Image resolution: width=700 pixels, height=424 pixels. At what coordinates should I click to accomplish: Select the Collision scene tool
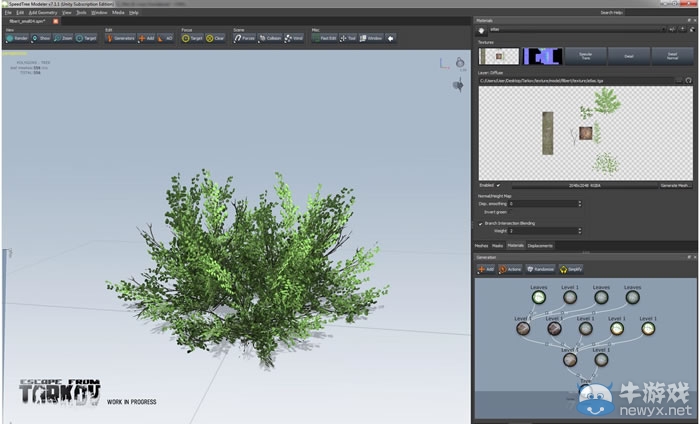270,38
